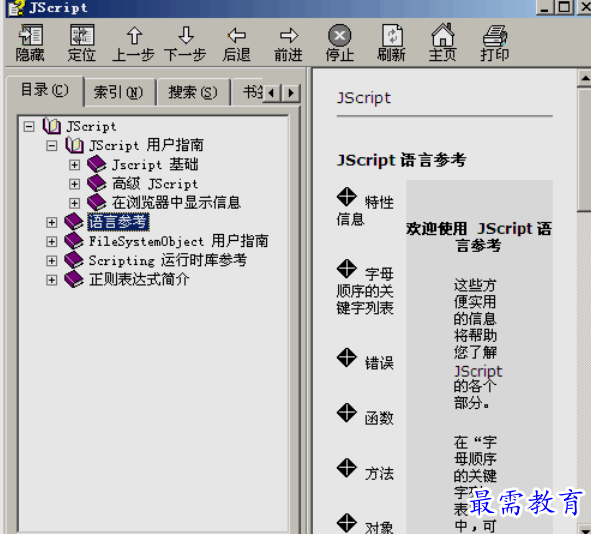
Task: Click the open book icon beside JScript root
Action: pos(52,126)
